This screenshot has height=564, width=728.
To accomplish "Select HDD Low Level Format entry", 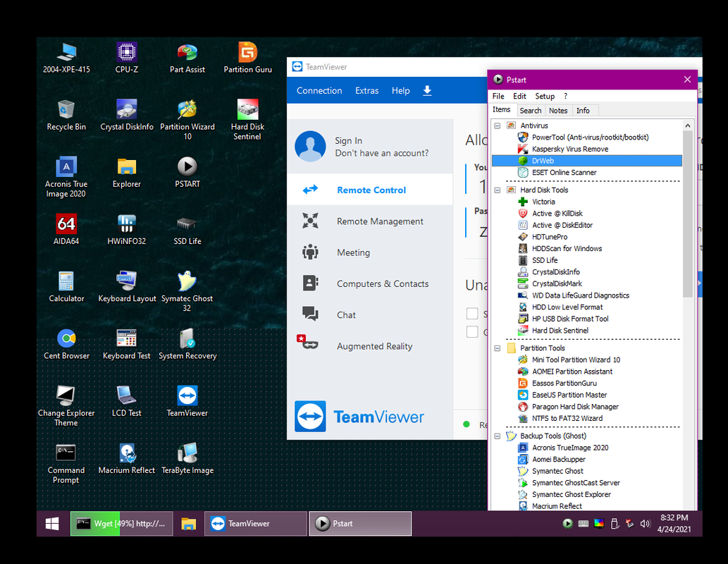I will coord(567,307).
